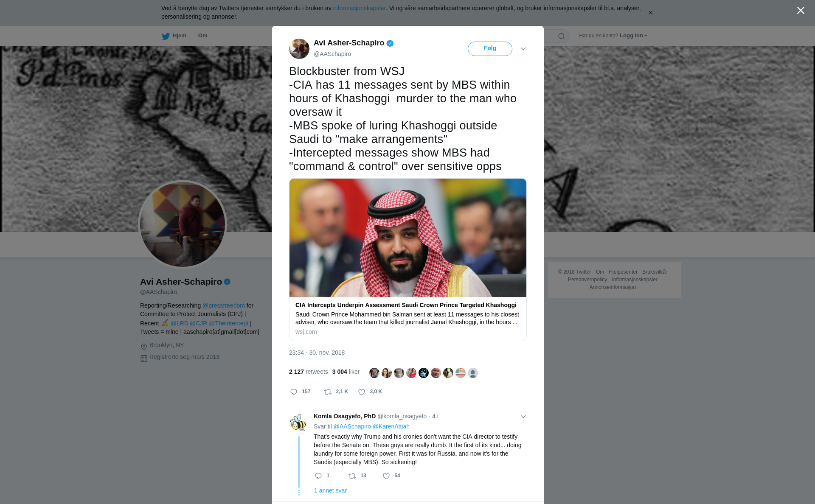Image resolution: width=815 pixels, height=504 pixels.
Task: Click the Twitter bird Hjem icon
Action: (x=166, y=36)
